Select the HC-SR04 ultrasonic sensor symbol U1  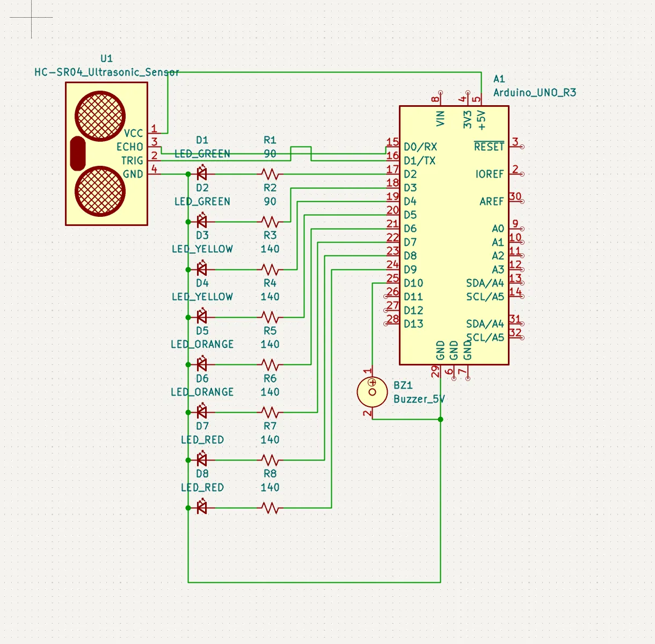click(106, 156)
